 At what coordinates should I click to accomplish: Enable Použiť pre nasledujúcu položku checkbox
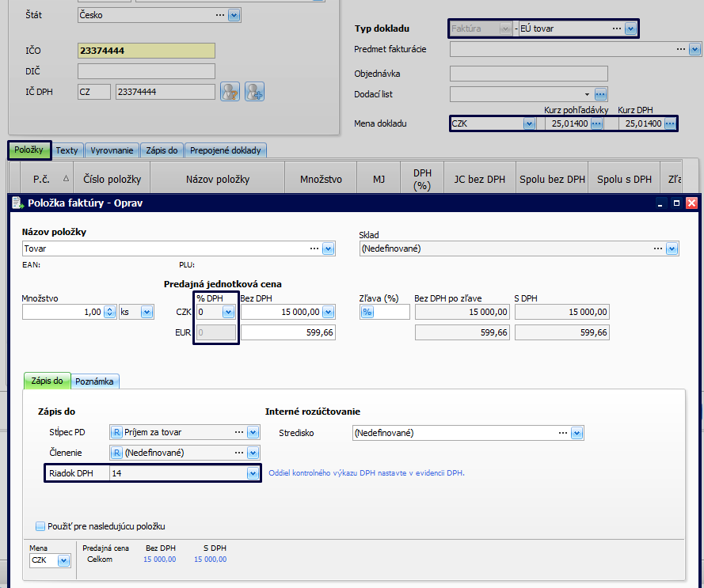point(40,526)
